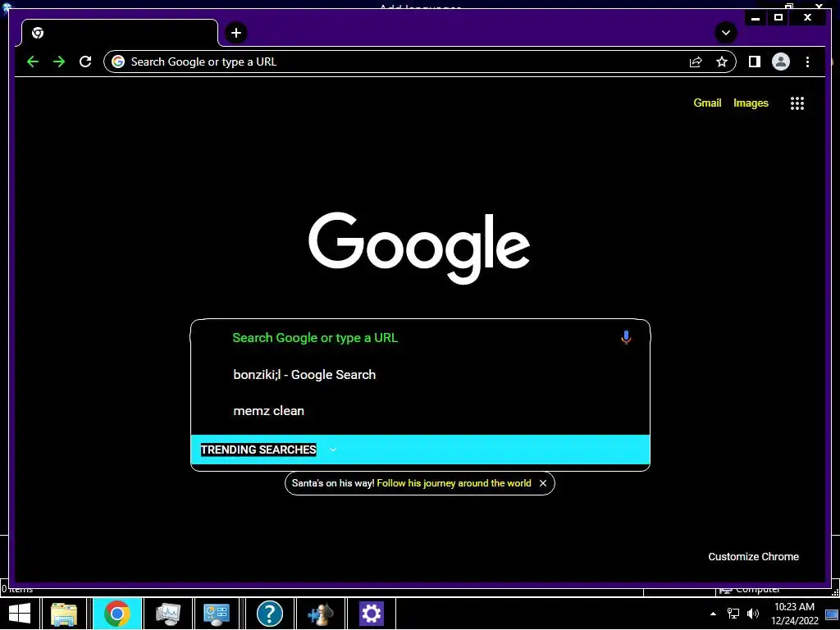This screenshot has width=840, height=630.
Task: Select the 'memz clean' suggestion
Action: (x=420, y=411)
